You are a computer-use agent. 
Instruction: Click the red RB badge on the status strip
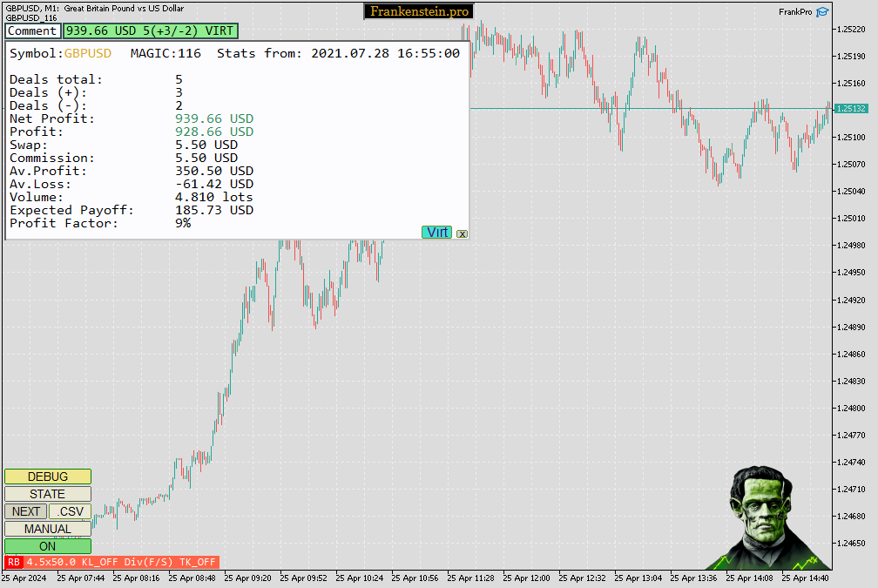(12, 562)
